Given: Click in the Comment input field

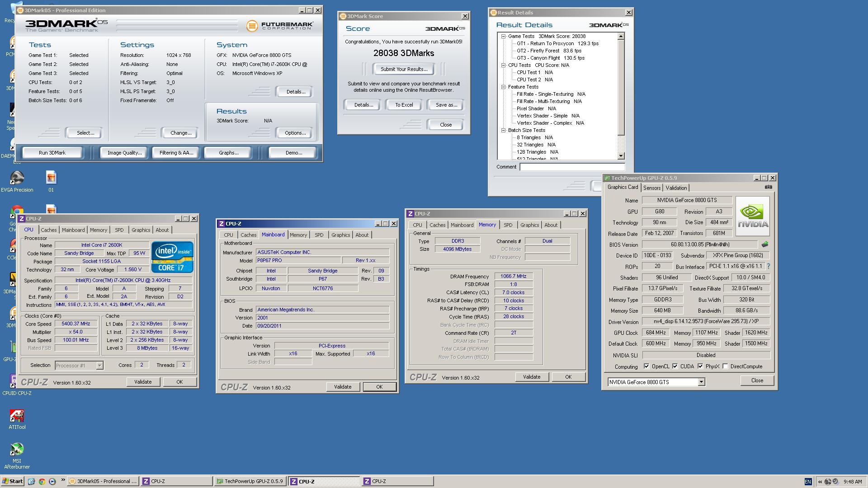Looking at the screenshot, I should 572,167.
